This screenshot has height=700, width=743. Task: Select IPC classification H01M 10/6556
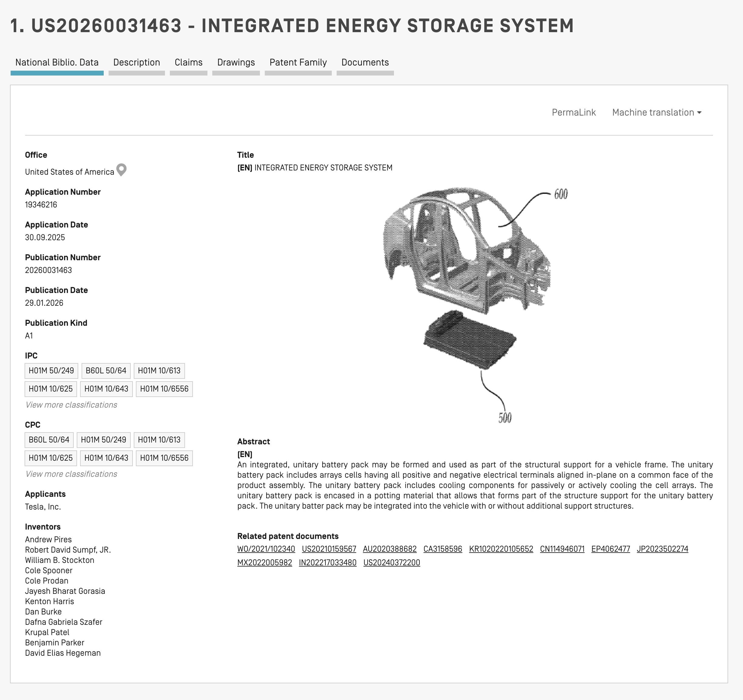[164, 389]
